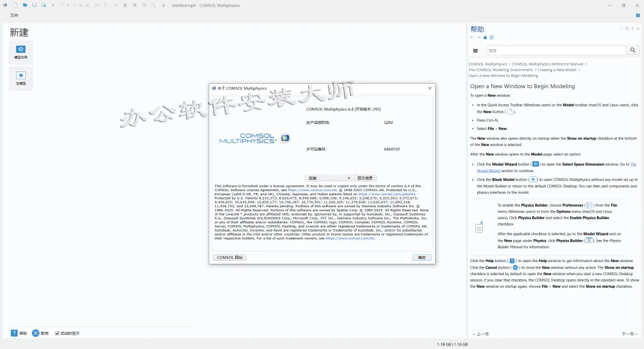Click the globe icon in the Help panel
Image resolution: width=644 pixels, height=349 pixels.
pyautogui.click(x=491, y=38)
